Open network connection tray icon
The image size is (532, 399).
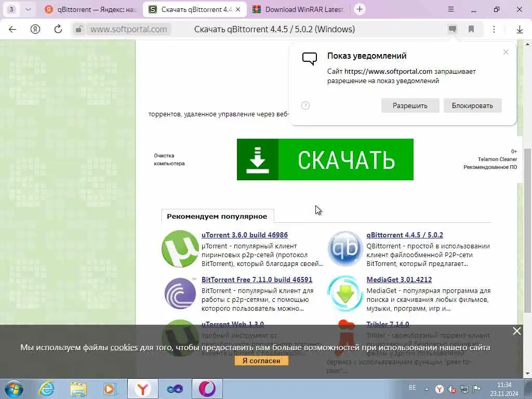pyautogui.click(x=464, y=389)
